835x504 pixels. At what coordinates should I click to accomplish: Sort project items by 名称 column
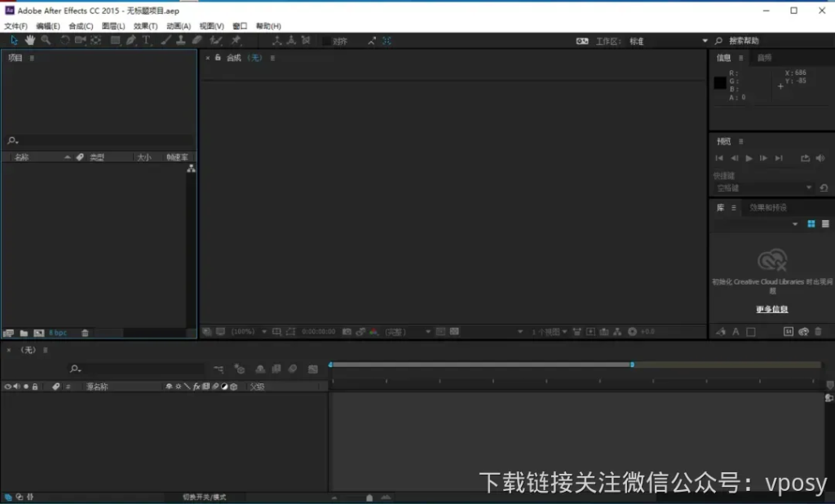click(22, 157)
